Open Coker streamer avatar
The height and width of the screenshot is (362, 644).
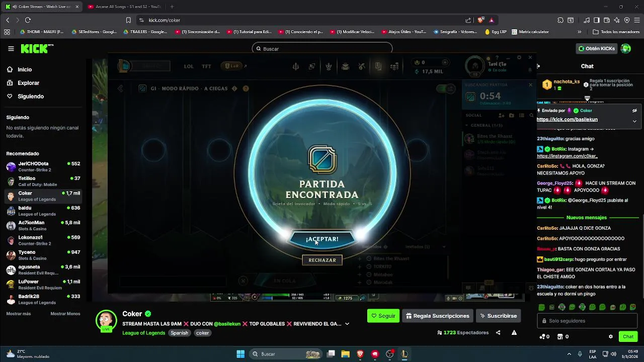106,321
